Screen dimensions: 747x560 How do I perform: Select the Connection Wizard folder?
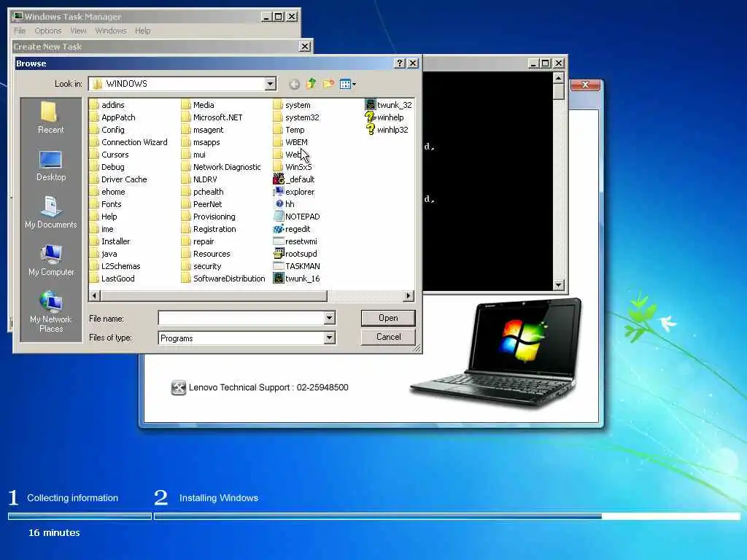128,142
